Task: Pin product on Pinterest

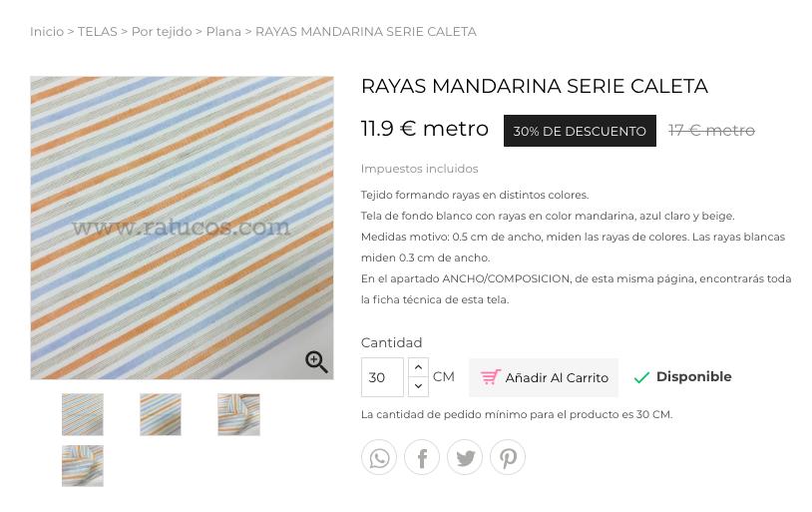Action: (508, 457)
